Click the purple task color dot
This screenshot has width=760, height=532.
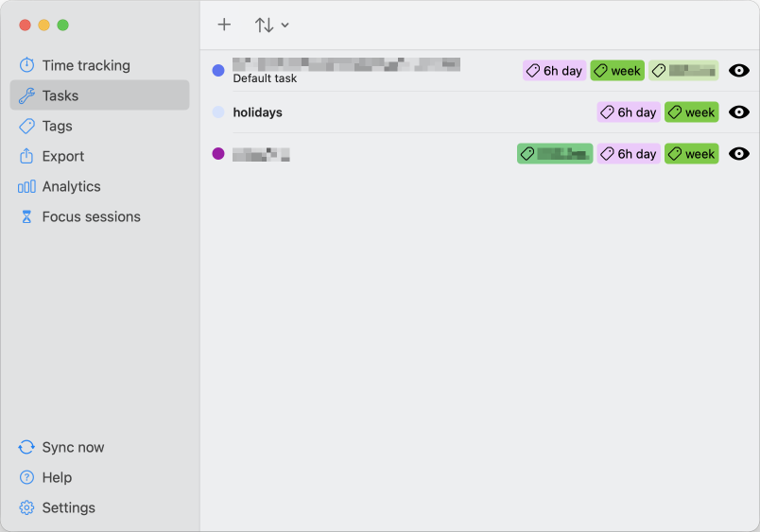point(218,154)
